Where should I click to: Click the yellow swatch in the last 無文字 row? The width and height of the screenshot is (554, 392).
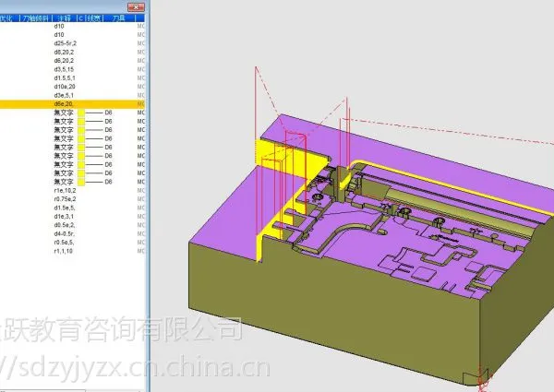[81, 182]
